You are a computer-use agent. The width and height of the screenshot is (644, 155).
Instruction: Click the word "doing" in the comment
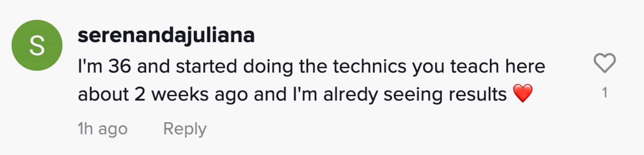point(268,67)
